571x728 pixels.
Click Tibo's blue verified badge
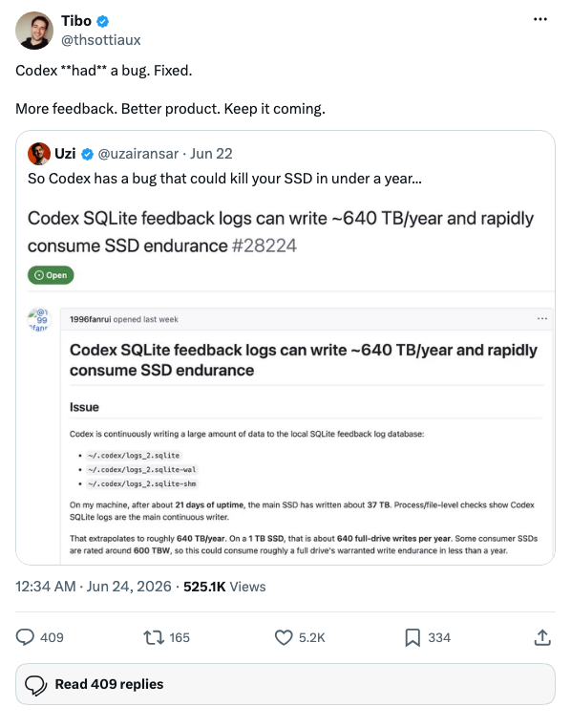(102, 21)
